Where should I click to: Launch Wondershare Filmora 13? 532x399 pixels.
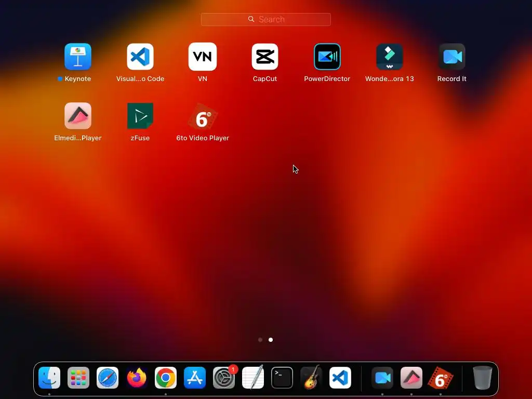pos(390,56)
